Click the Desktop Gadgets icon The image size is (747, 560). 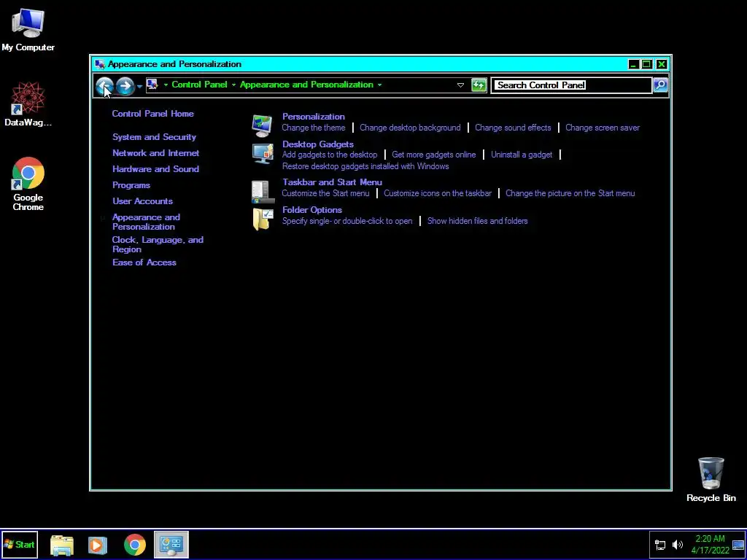263,154
